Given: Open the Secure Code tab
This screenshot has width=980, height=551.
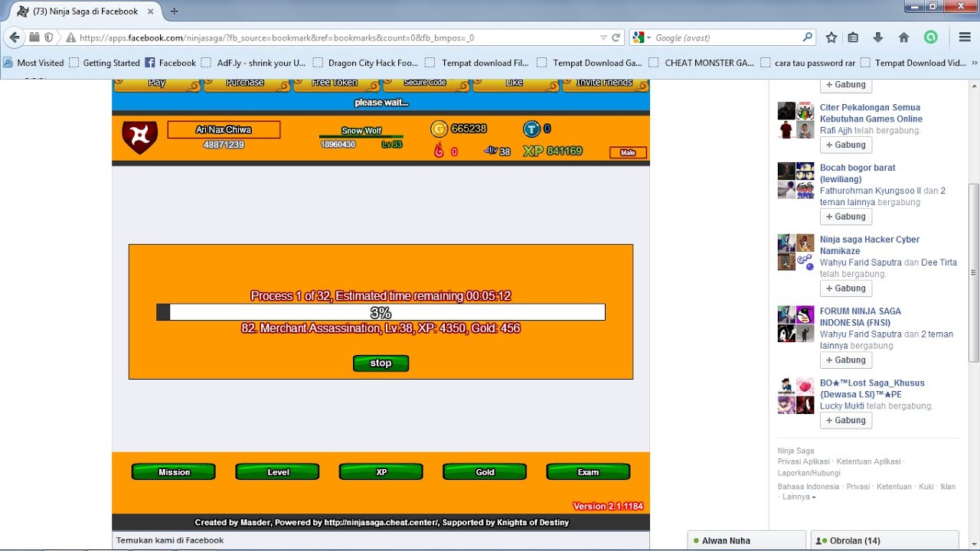Looking at the screenshot, I should pos(425,83).
